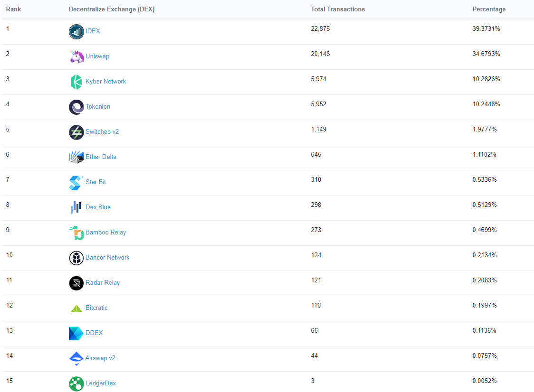Select the 22,875 transactions value
The image size is (534, 392).
[320, 28]
